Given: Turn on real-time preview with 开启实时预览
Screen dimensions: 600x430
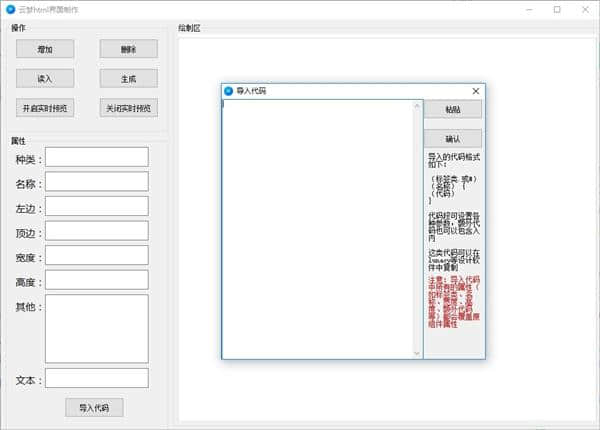Looking at the screenshot, I should point(45,108).
